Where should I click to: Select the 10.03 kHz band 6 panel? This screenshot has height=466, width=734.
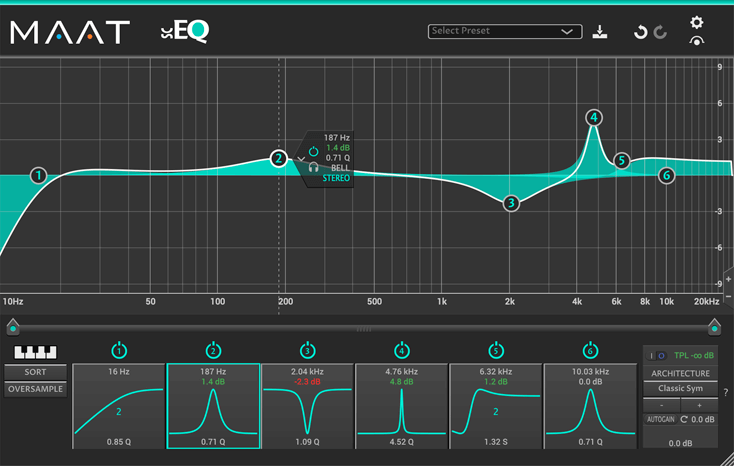[590, 406]
